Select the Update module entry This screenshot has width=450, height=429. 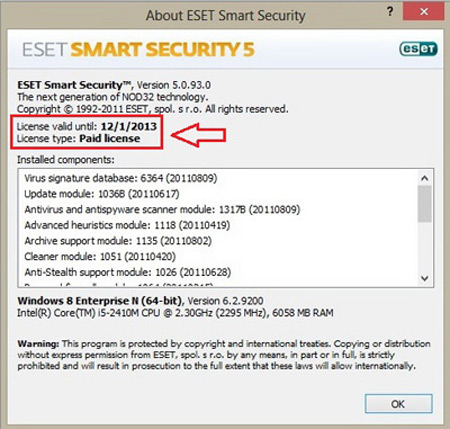point(102,194)
